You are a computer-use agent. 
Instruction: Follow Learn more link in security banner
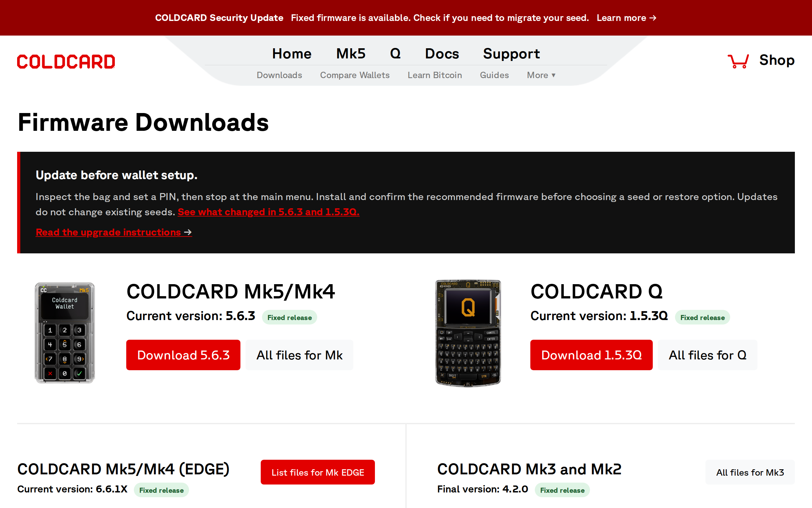click(626, 18)
